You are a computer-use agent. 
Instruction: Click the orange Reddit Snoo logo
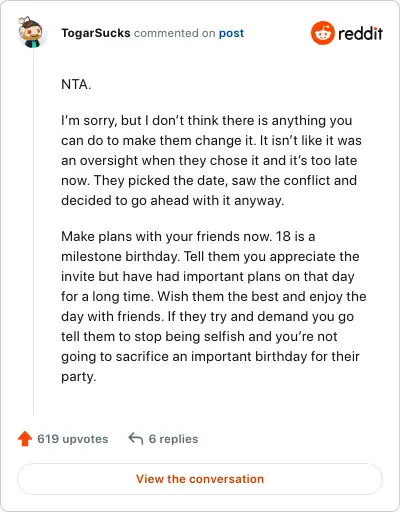click(322, 33)
